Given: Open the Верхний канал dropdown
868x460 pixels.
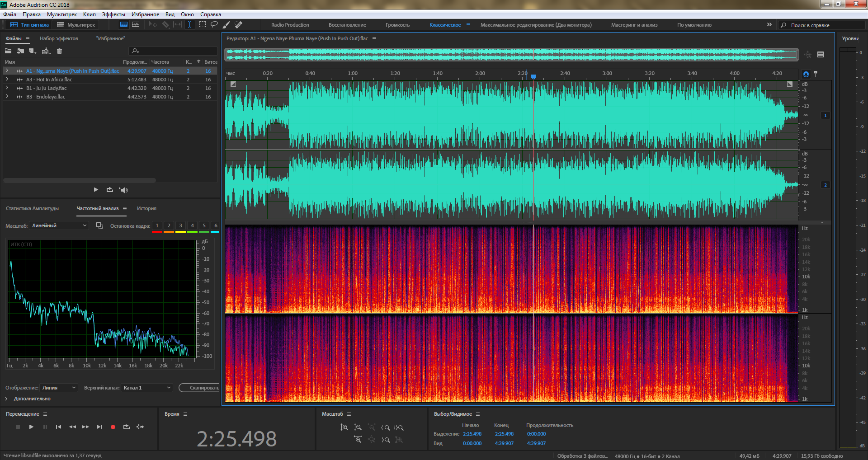Looking at the screenshot, I should coord(147,388).
